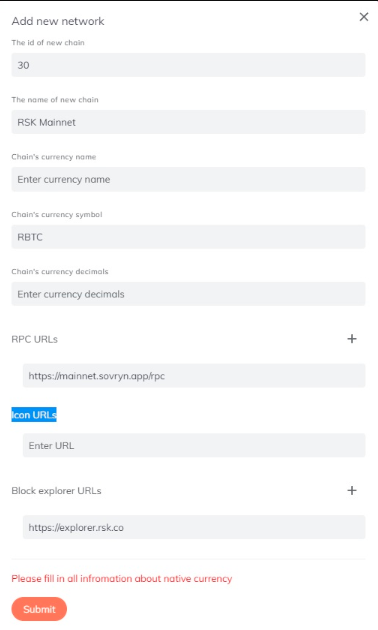This screenshot has height=630, width=378.
Task: Click the chain id field containing 30
Action: point(188,65)
